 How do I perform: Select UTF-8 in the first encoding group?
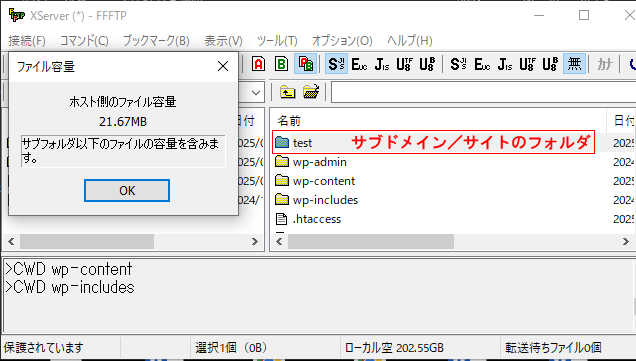(404, 64)
